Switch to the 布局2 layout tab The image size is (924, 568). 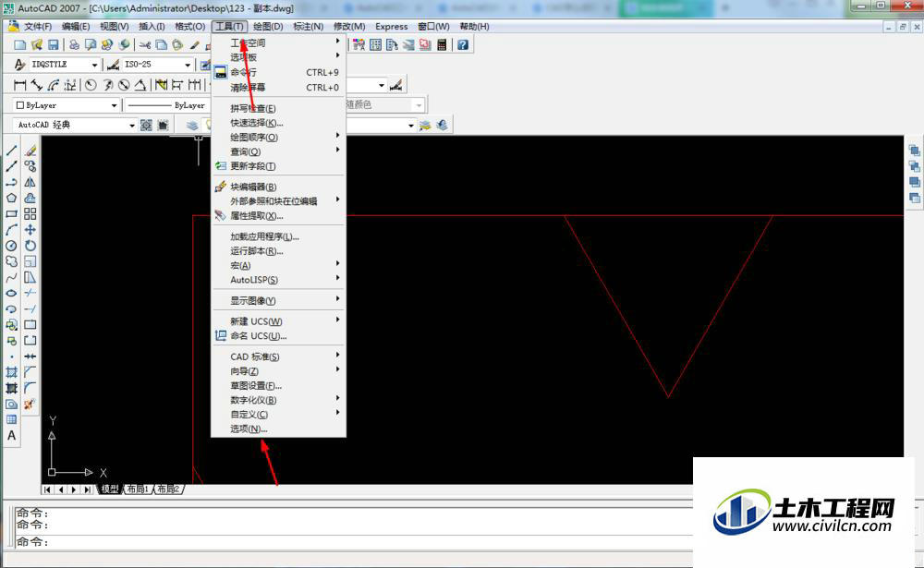(x=168, y=489)
